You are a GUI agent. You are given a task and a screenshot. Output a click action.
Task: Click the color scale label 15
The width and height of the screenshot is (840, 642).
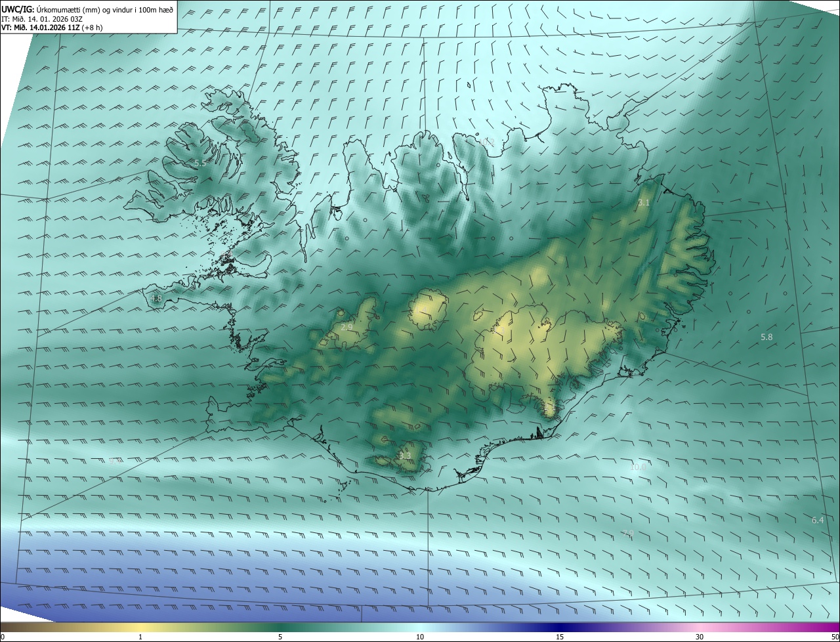pyautogui.click(x=560, y=637)
